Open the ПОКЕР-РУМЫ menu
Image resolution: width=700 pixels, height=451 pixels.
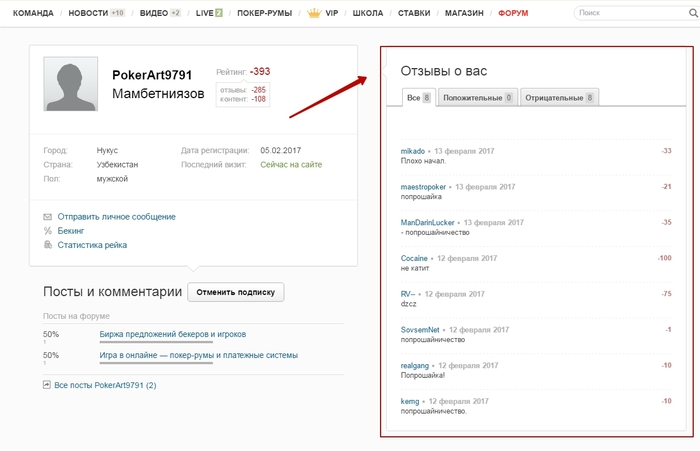coord(264,13)
